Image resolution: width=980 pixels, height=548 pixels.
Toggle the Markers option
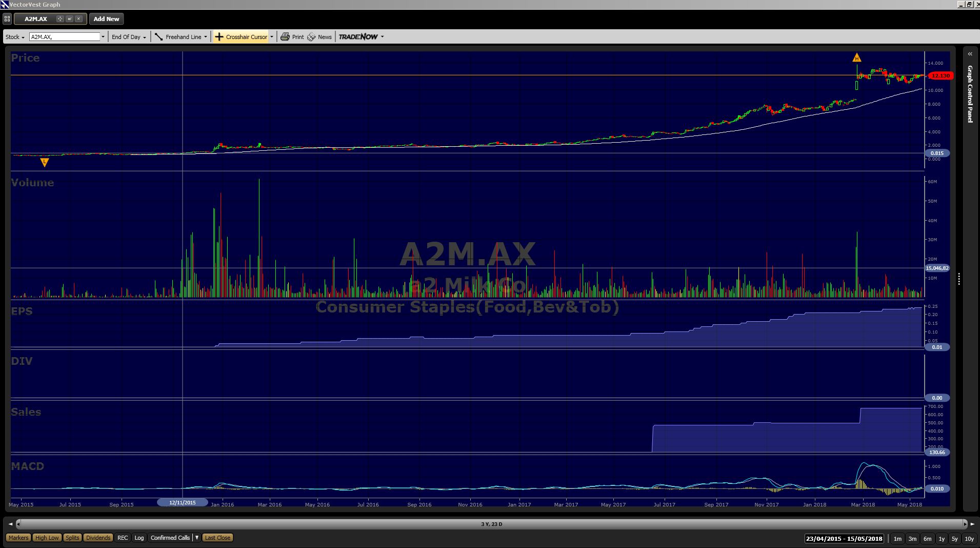(x=18, y=538)
